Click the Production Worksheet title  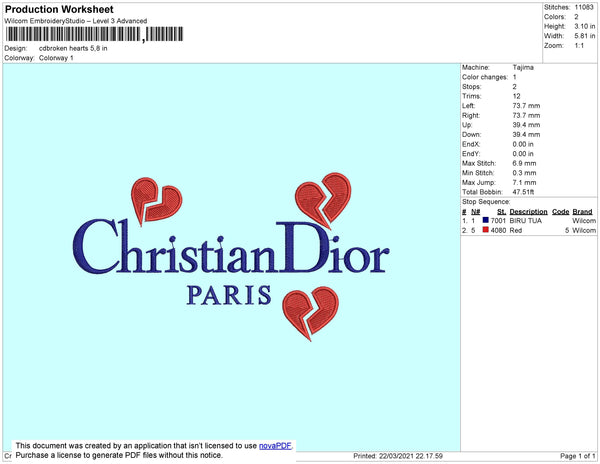[x=59, y=9]
